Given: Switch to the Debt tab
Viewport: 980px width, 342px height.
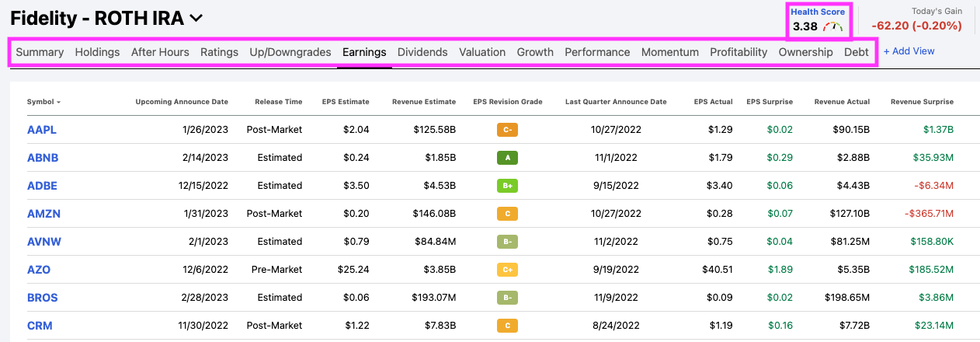Looking at the screenshot, I should 857,52.
